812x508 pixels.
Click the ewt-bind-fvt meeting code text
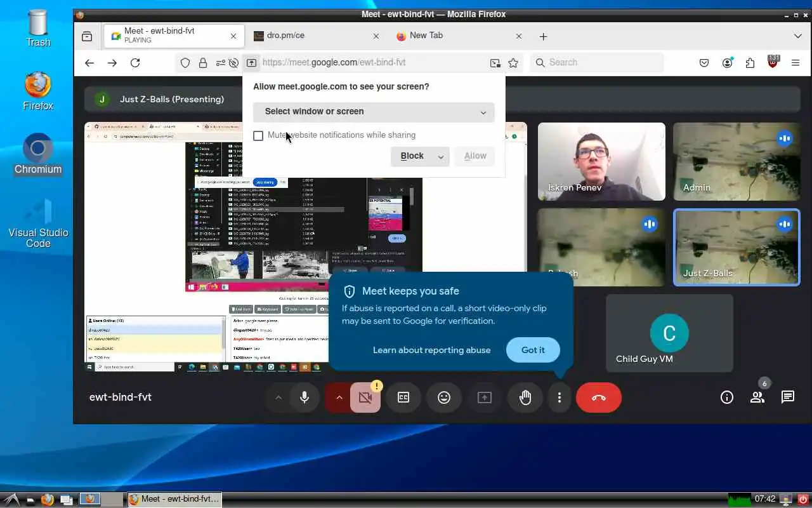[121, 398]
